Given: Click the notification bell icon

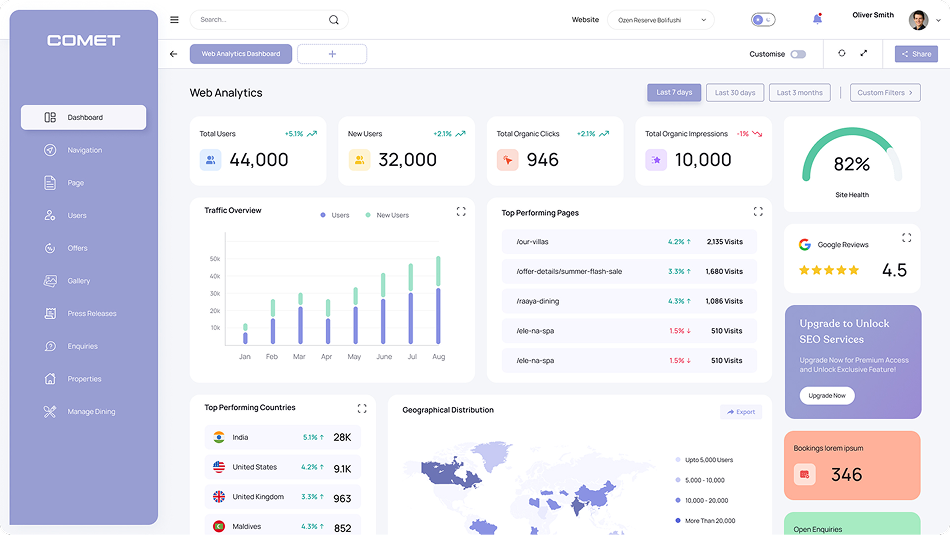Looking at the screenshot, I should [817, 19].
